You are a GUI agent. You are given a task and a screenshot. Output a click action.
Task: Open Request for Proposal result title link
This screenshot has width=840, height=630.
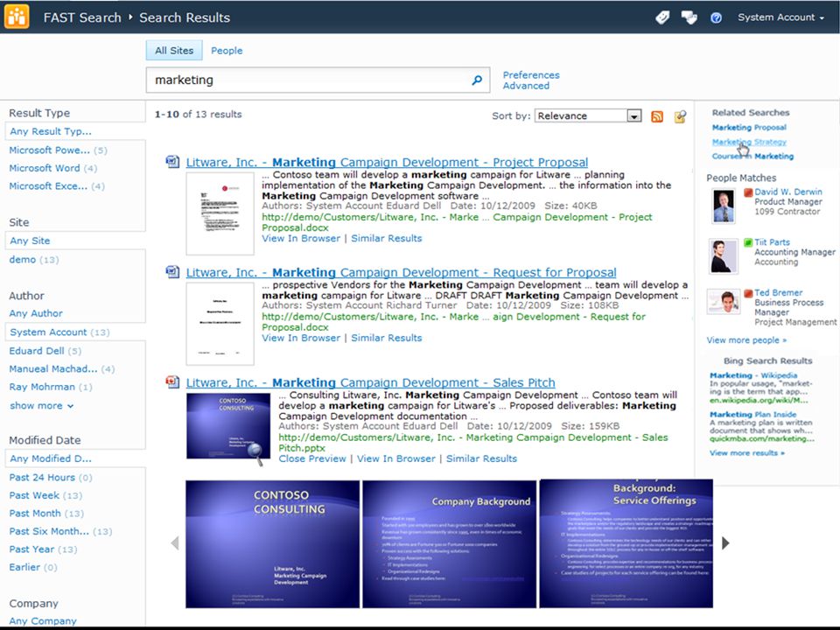coord(402,272)
